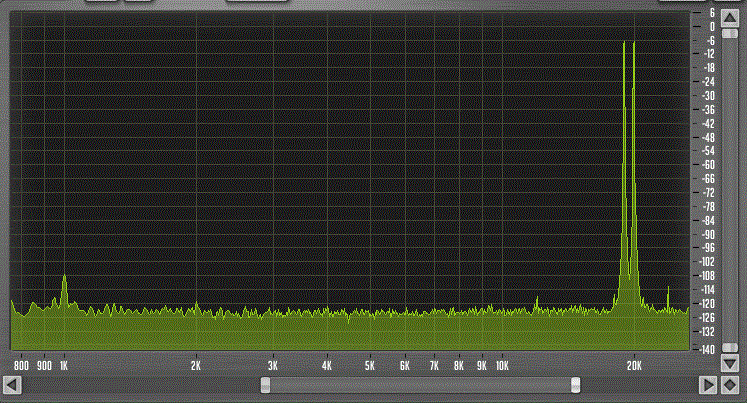Grab the left handle of frequency range bar
This screenshot has height=403, width=747.
tap(265, 385)
